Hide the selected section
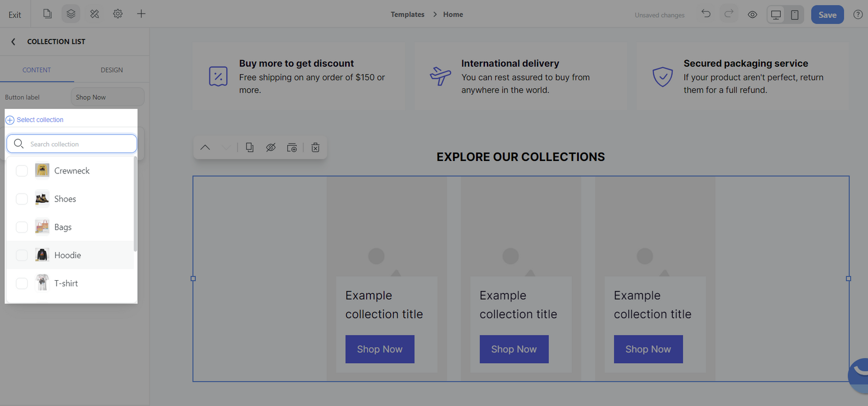The image size is (868, 406). click(271, 147)
